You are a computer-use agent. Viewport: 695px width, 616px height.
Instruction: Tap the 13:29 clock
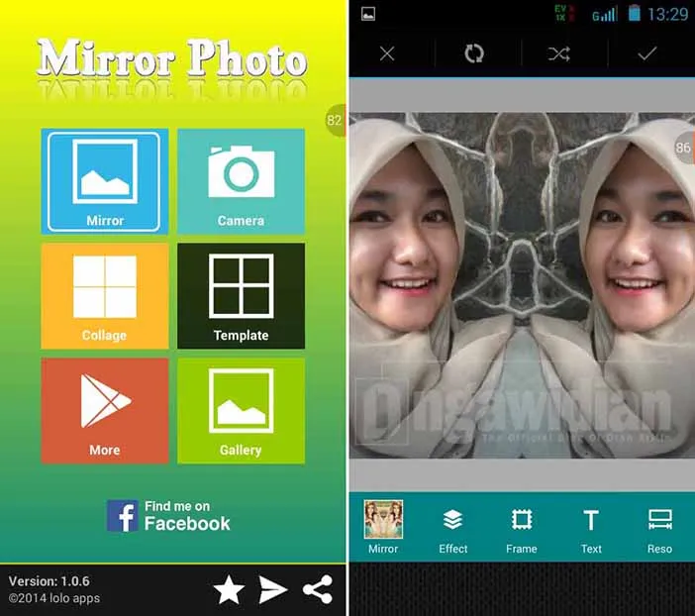[x=668, y=14]
